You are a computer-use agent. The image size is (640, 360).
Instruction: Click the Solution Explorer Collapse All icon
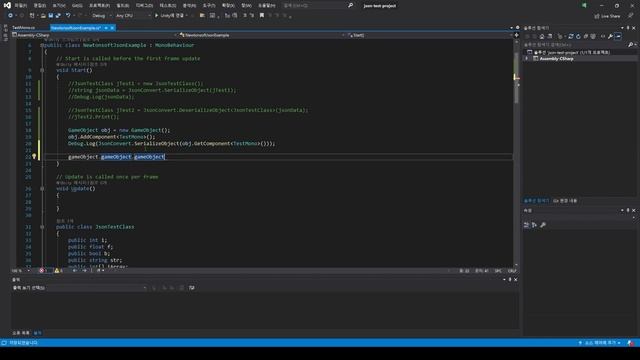[586, 36]
